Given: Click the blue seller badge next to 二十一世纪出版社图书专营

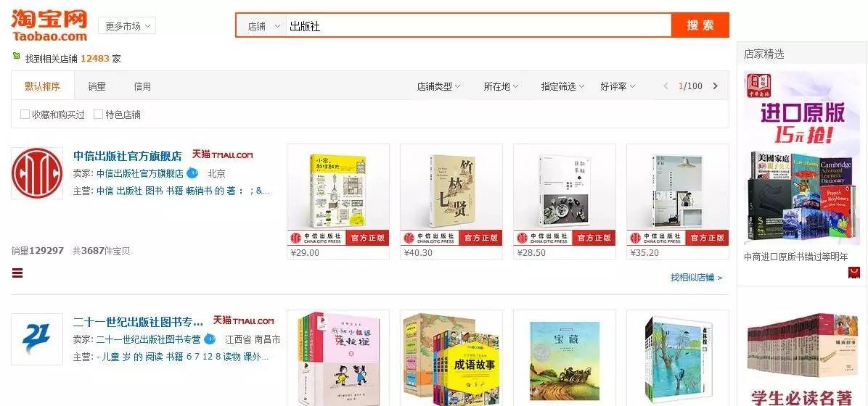Looking at the screenshot, I should 210,339.
